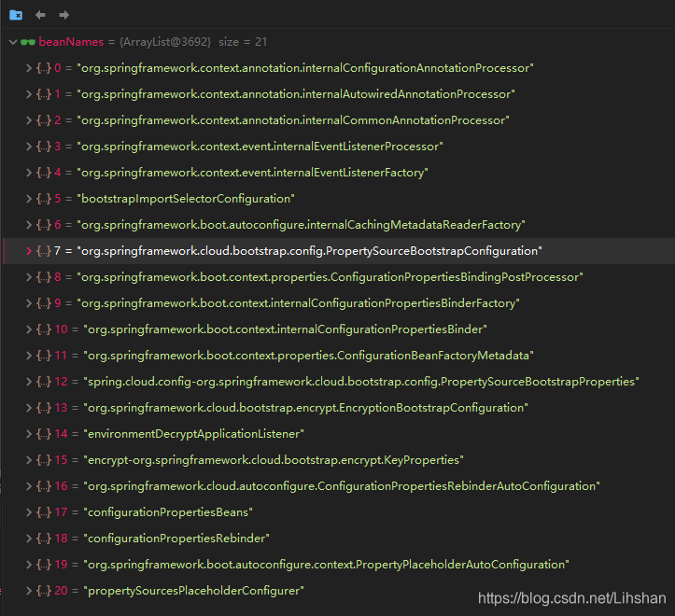This screenshot has width=675, height=616.
Task: Expand element 0 internalConfigurationAnnotationProcessor
Action: click(29, 68)
